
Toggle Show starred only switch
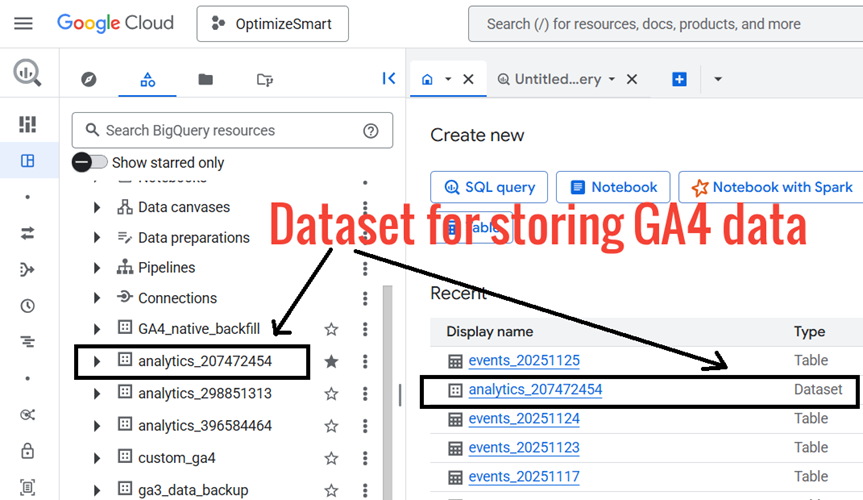[x=90, y=162]
